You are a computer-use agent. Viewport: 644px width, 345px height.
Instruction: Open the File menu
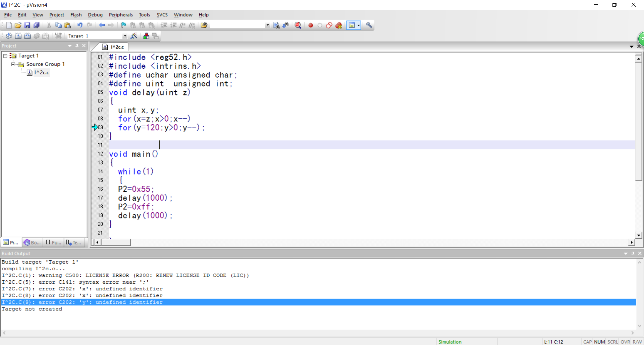(x=8, y=15)
